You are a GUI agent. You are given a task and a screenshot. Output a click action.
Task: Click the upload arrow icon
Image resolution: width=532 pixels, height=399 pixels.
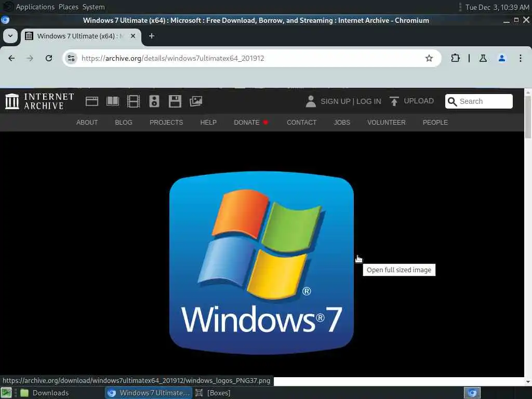[394, 101]
